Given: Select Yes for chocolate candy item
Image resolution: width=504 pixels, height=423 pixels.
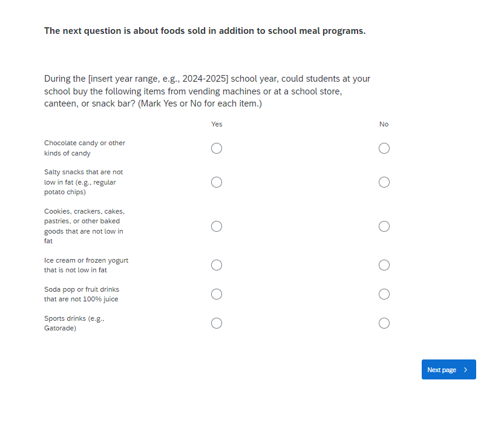Looking at the screenshot, I should point(217,148).
